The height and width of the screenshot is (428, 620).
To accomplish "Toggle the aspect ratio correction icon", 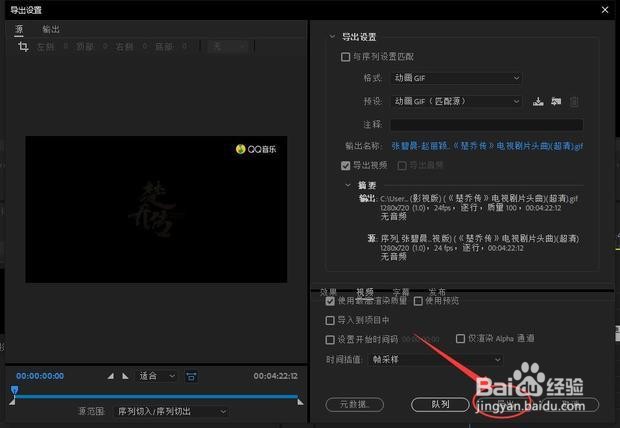I will pos(191,376).
